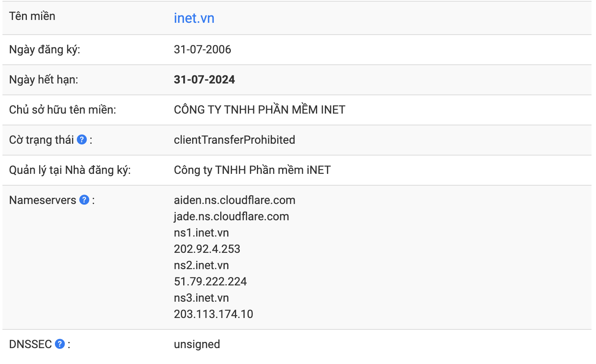Click the IP address 51.79.222.224
The image size is (596, 364).
pos(210,281)
